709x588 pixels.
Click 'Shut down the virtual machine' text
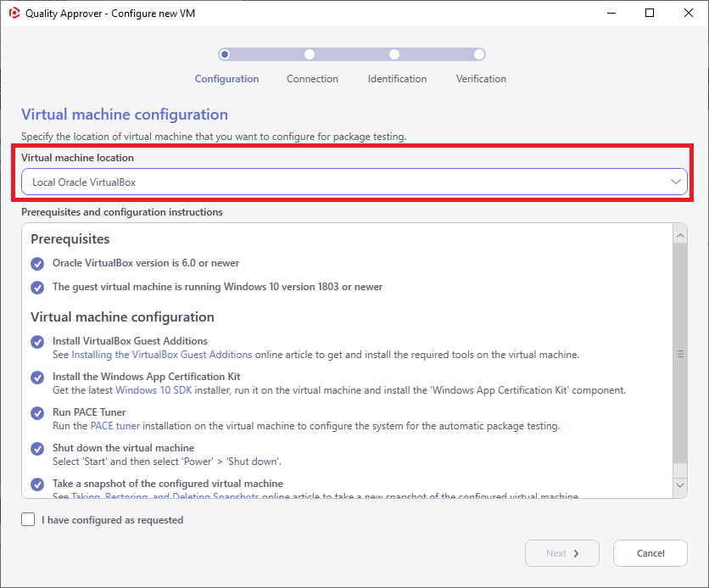tap(124, 448)
